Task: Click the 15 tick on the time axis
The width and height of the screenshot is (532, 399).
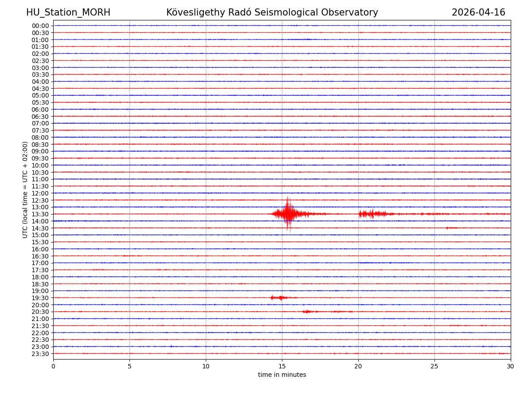Action: (x=282, y=366)
